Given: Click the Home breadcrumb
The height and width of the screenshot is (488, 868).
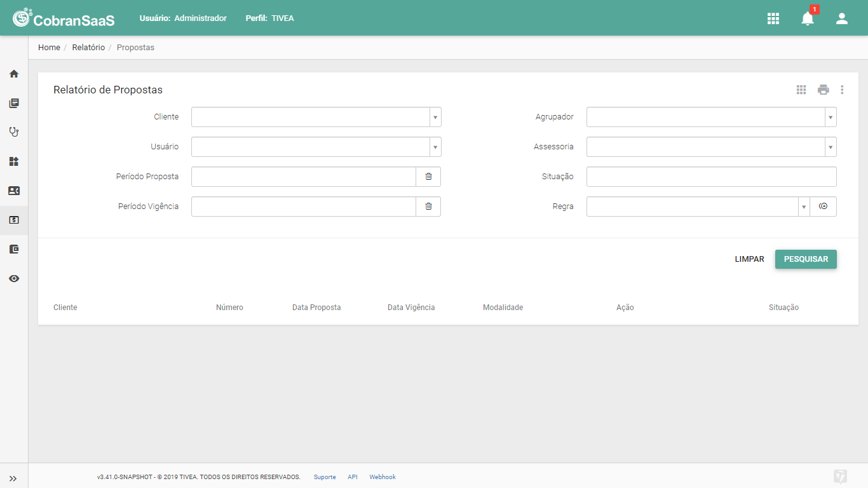Looking at the screenshot, I should pos(49,48).
